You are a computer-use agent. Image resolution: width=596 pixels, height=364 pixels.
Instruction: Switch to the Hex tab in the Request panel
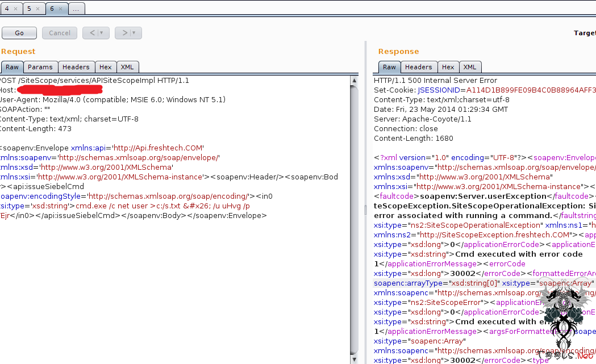(x=106, y=67)
